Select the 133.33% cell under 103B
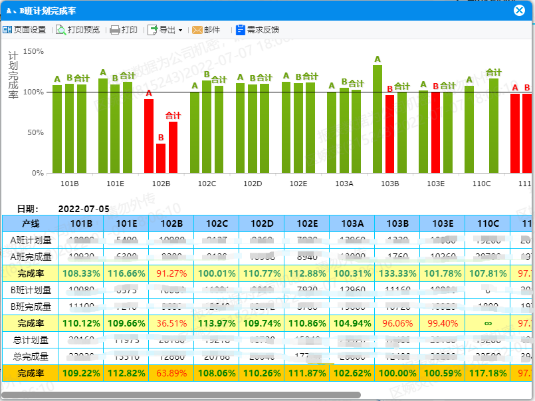Screen dimensions: 535x401 pyautogui.click(x=397, y=273)
